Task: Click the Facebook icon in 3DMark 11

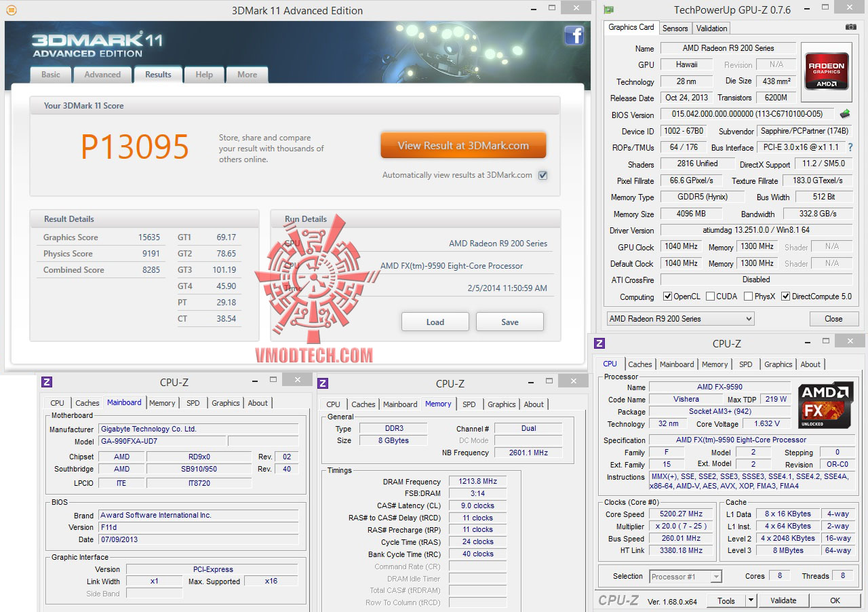Action: (574, 35)
